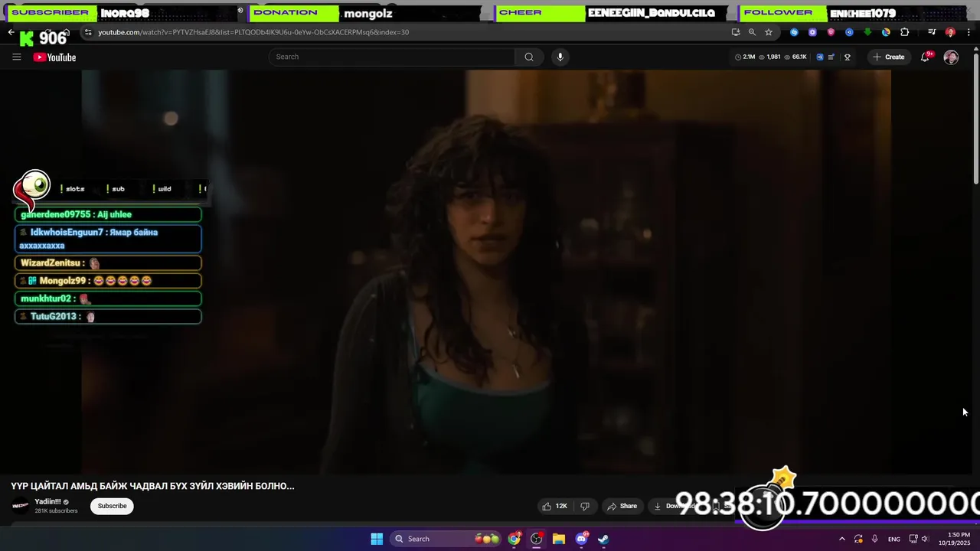980x551 pixels.
Task: Dislike the video thumbs-down button
Action: [x=585, y=506]
